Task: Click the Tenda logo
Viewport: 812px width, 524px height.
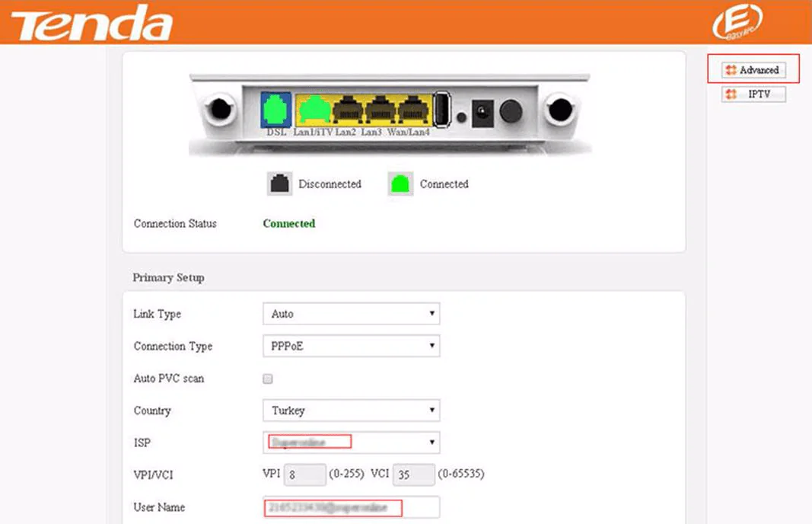Action: [92, 23]
